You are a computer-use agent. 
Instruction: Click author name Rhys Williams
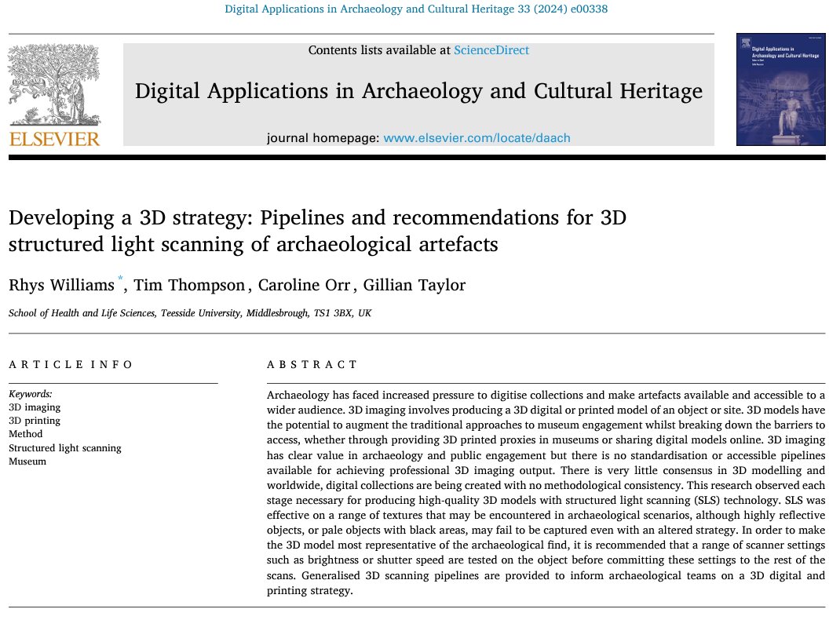coord(61,284)
